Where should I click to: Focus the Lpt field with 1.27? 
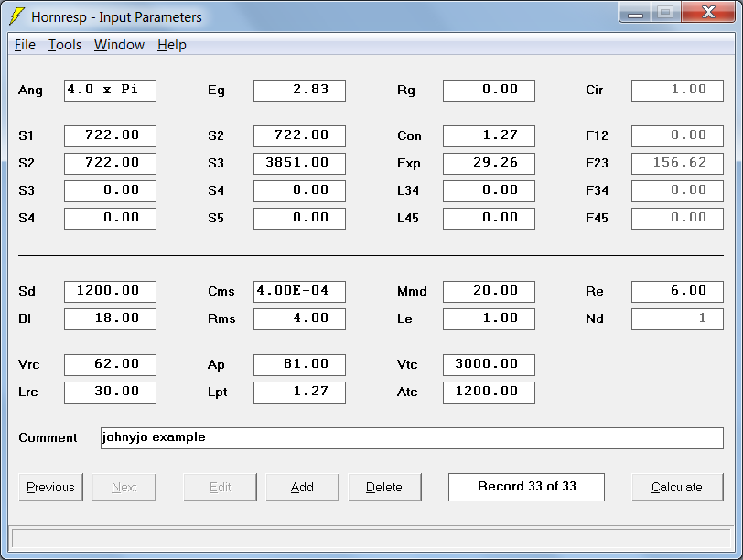(299, 393)
